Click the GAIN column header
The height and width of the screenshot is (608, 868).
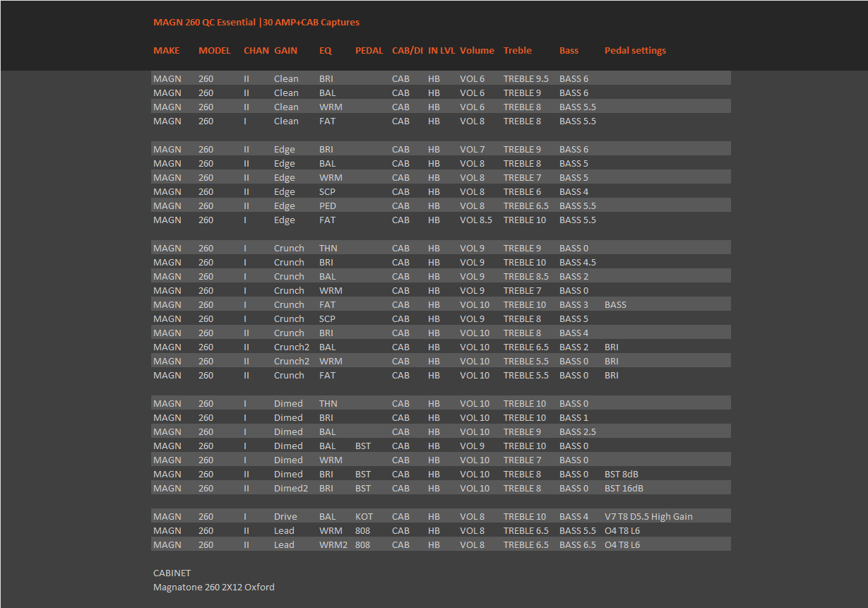coord(285,51)
